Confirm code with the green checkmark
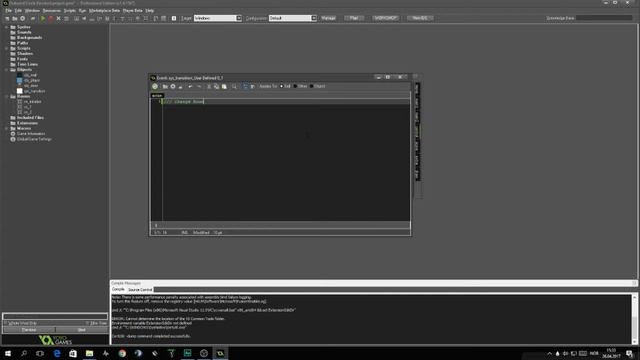This screenshot has height=360, width=640. point(155,87)
